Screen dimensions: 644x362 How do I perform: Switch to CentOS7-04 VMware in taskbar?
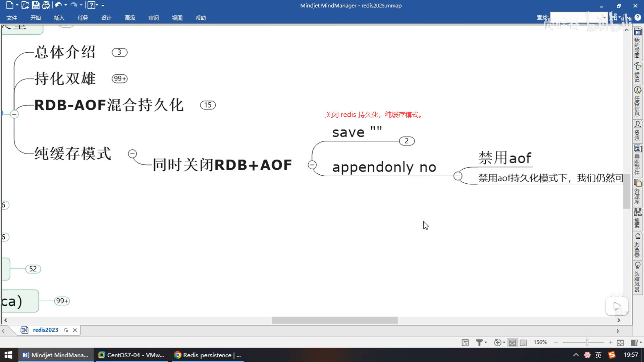[132, 355]
